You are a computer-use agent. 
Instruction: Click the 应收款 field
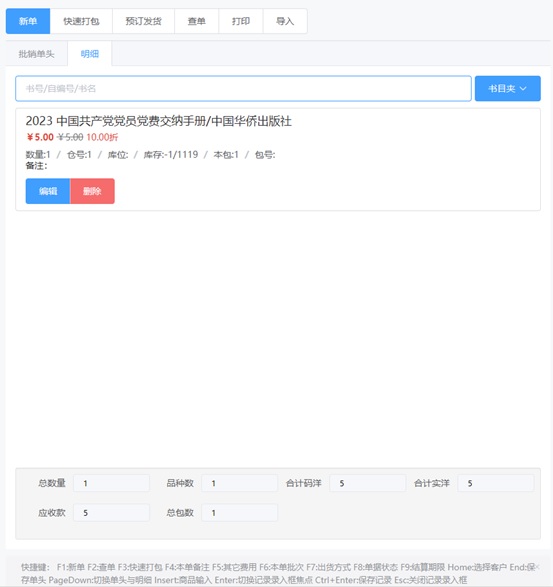[112, 513]
